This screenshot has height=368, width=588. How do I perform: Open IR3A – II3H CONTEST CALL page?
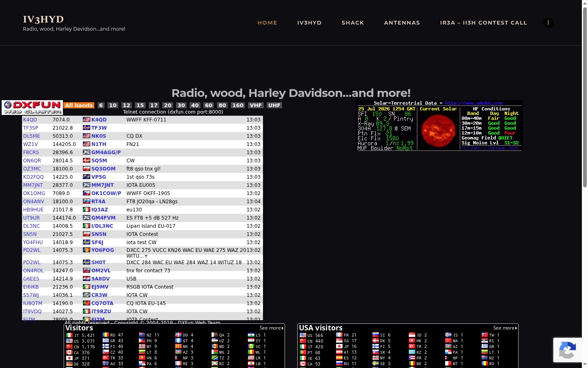click(483, 23)
